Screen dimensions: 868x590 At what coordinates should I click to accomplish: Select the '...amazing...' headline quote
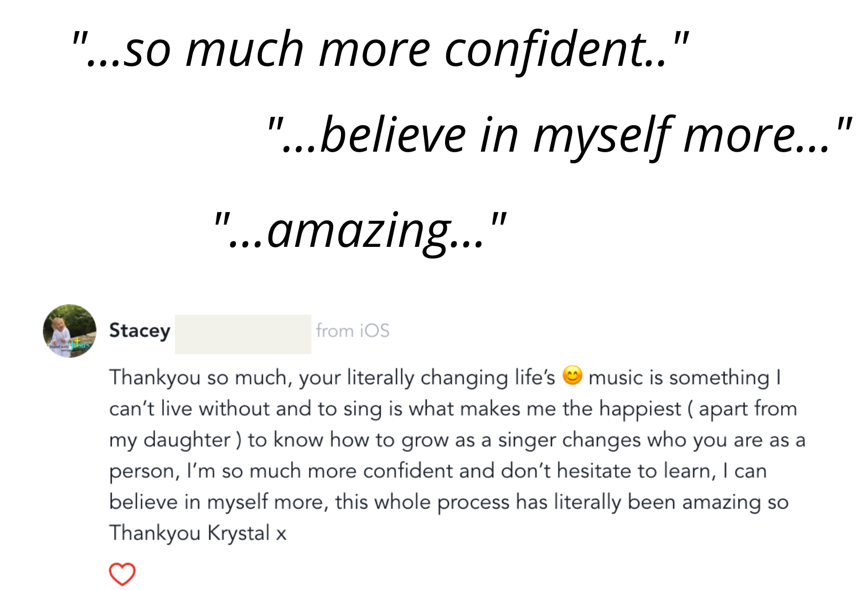click(360, 230)
